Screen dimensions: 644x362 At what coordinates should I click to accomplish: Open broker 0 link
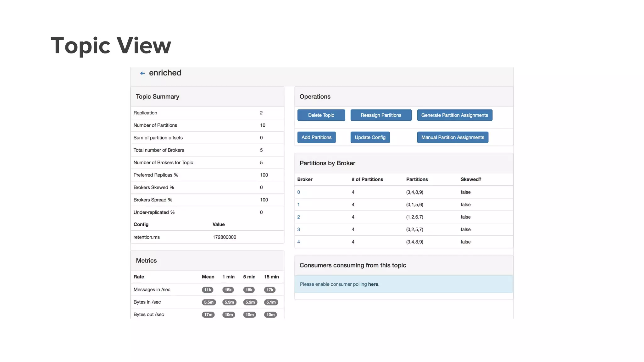point(298,192)
